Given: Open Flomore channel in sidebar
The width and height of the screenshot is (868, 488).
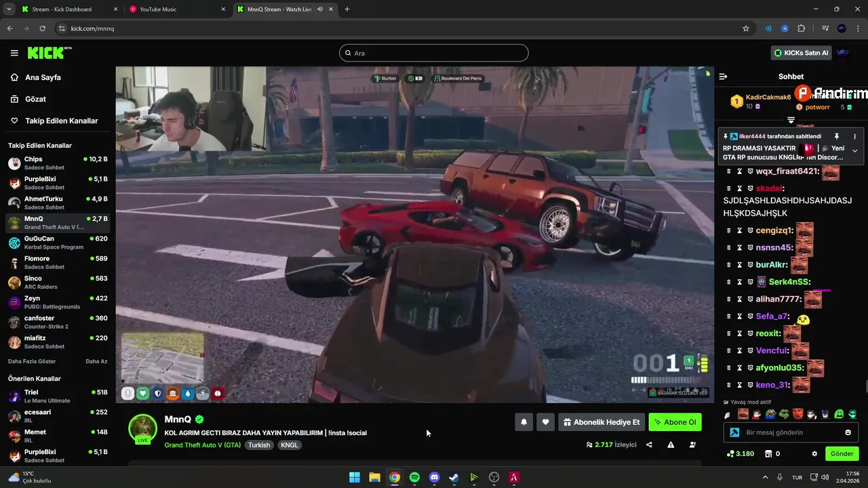Looking at the screenshot, I should [58, 262].
